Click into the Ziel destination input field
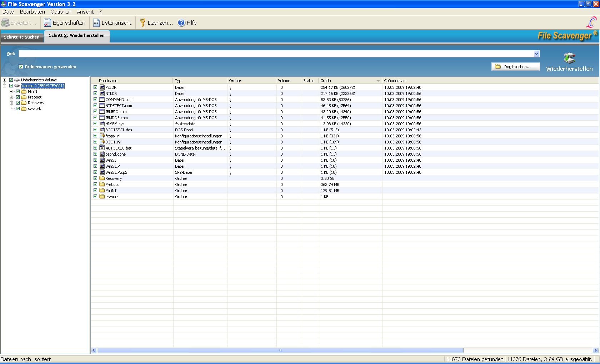The image size is (600, 364). click(276, 54)
